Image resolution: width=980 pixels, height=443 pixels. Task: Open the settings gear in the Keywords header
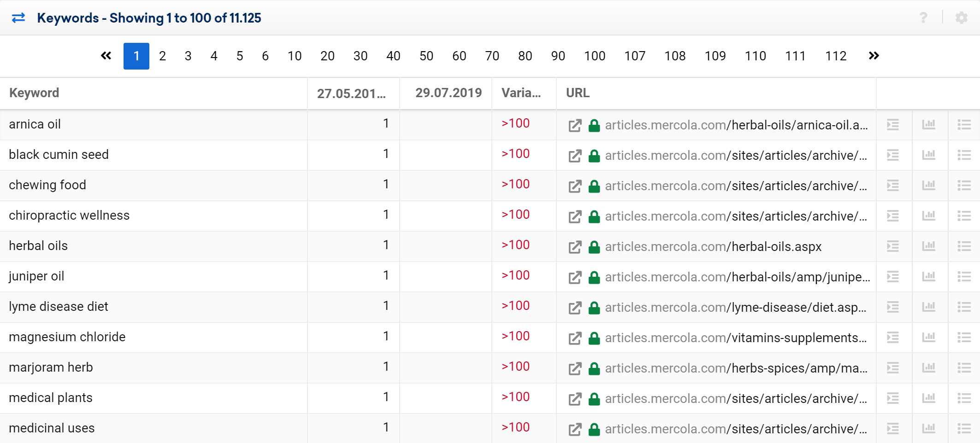(961, 18)
